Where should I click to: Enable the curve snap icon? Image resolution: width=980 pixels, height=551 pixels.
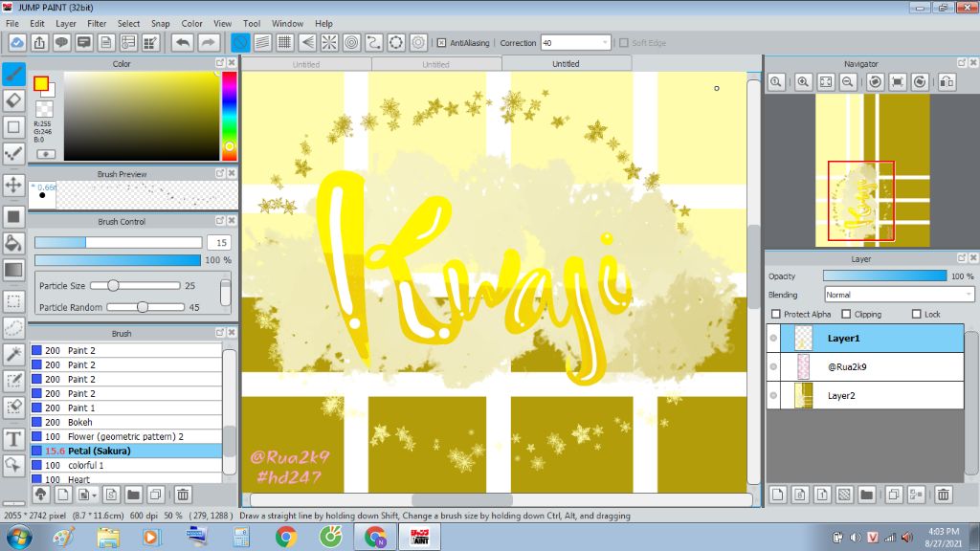coord(374,42)
